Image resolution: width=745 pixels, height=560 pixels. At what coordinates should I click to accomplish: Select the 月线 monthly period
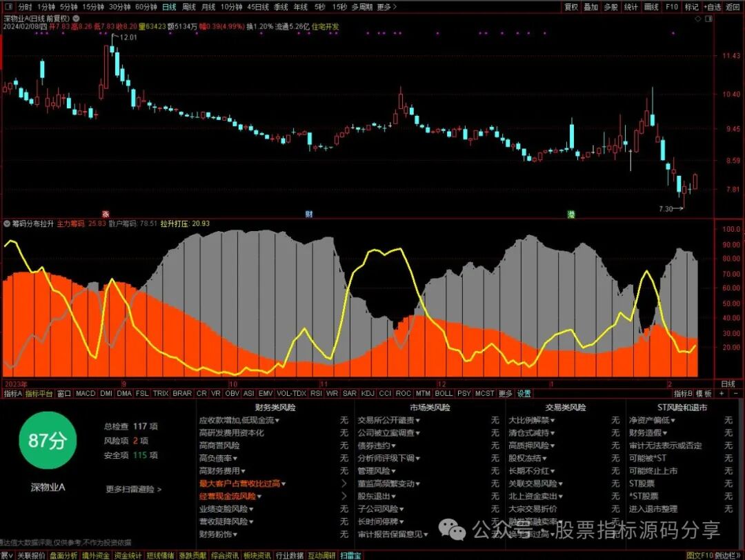[208, 7]
